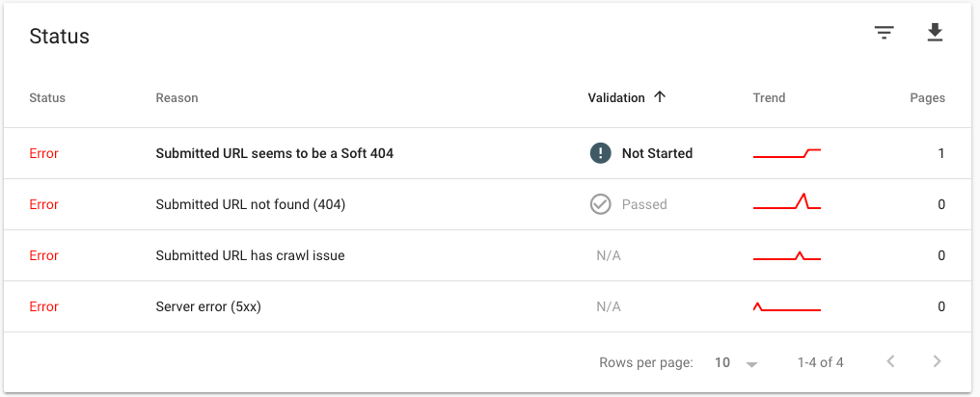
Task: Sort by the Validation column header
Action: (616, 97)
